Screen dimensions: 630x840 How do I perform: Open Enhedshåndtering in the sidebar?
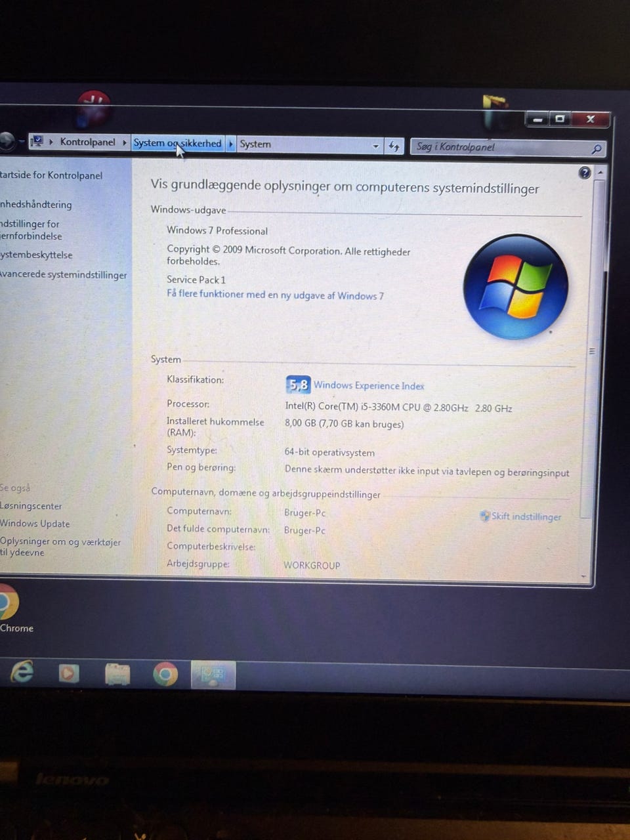click(35, 205)
